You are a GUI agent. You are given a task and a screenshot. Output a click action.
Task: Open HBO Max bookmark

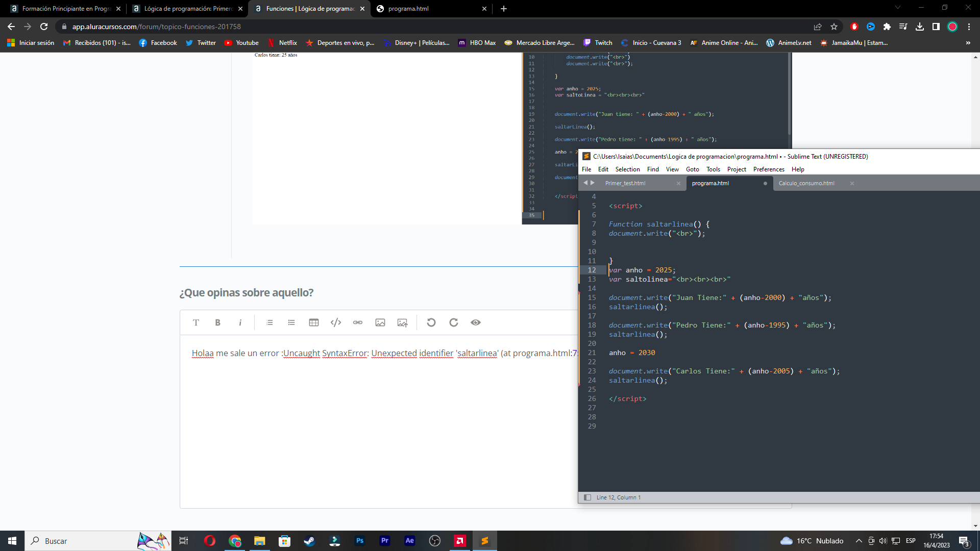coord(477,43)
